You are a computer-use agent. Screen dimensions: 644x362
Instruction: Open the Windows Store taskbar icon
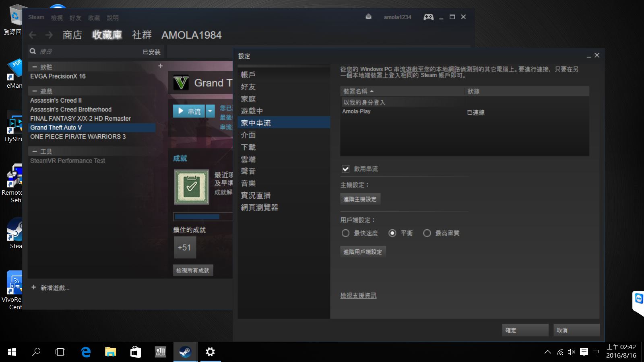click(135, 352)
